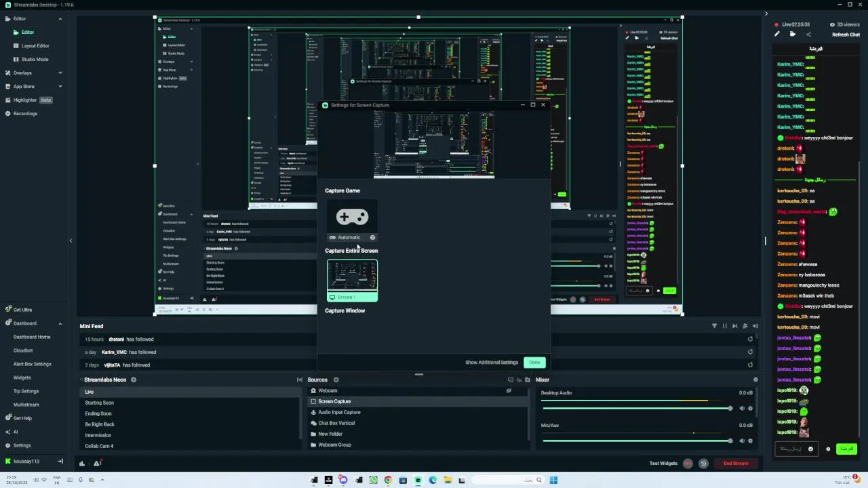The image size is (868, 488).
Task: Click Show Additional Settings link
Action: tap(492, 363)
